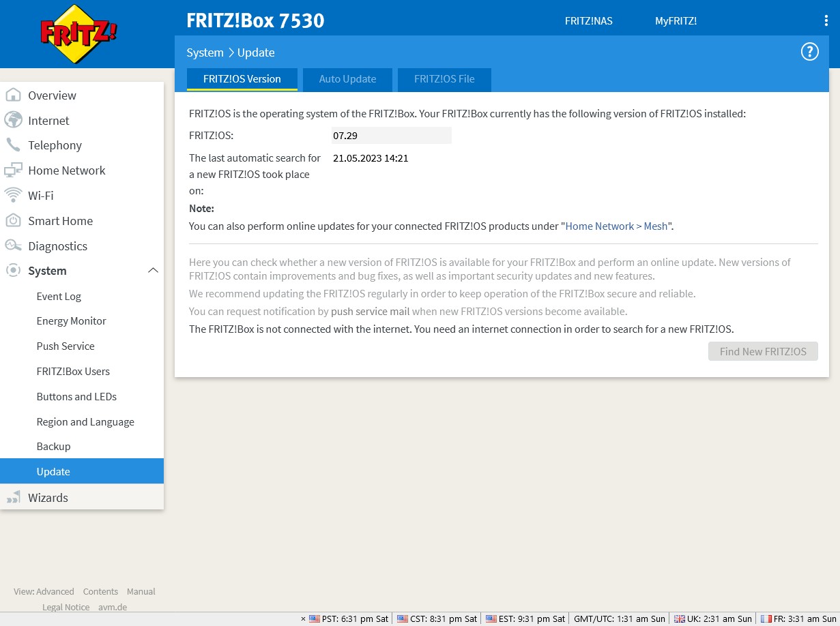Screen dimensions: 840x626
Task: Click the Telephony phone icon
Action: pyautogui.click(x=13, y=145)
